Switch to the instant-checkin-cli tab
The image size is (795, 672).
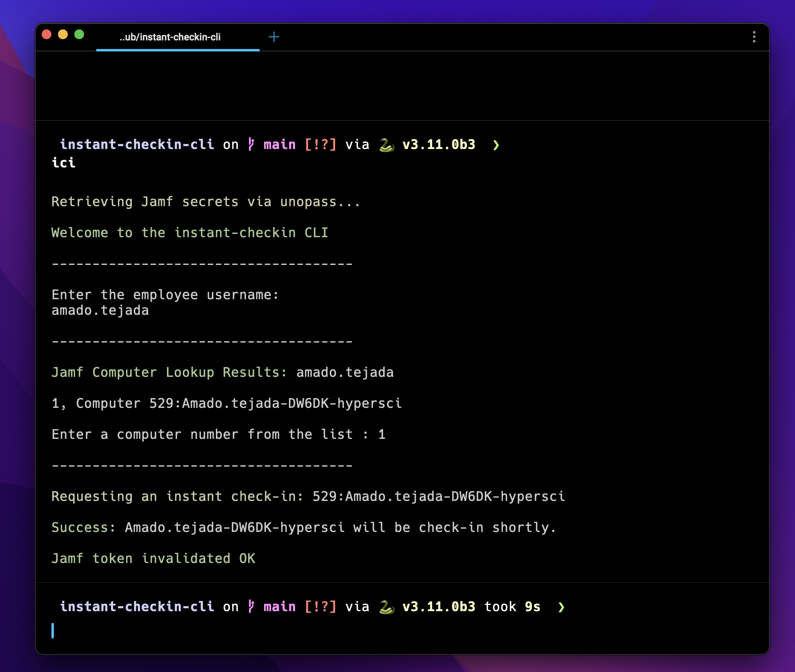click(170, 37)
